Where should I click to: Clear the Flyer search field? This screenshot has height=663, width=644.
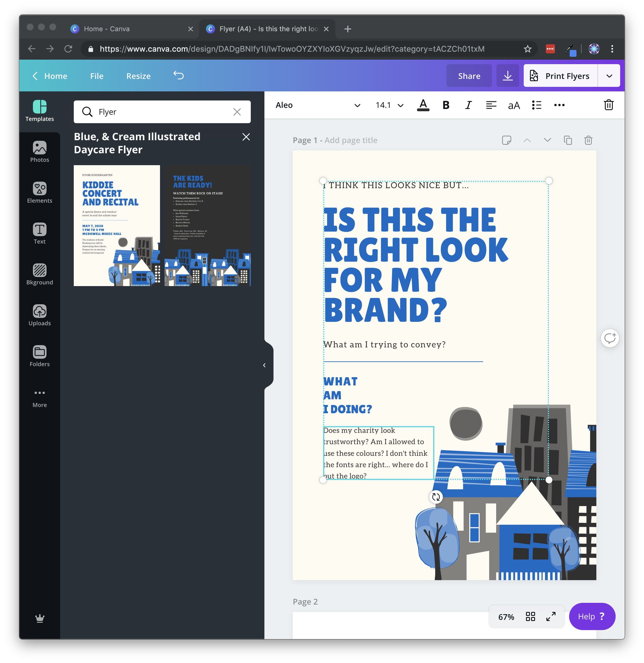click(237, 112)
